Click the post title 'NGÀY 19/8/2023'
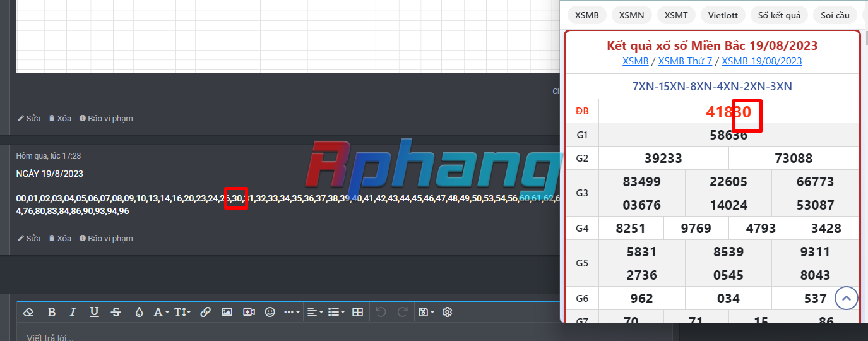Viewport: 868px width, 341px height. pos(50,174)
